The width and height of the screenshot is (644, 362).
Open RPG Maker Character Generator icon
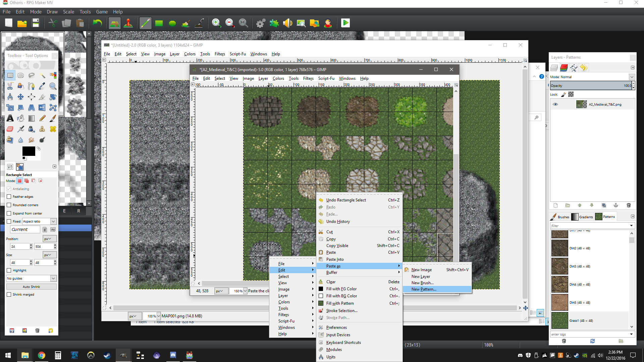(x=328, y=23)
